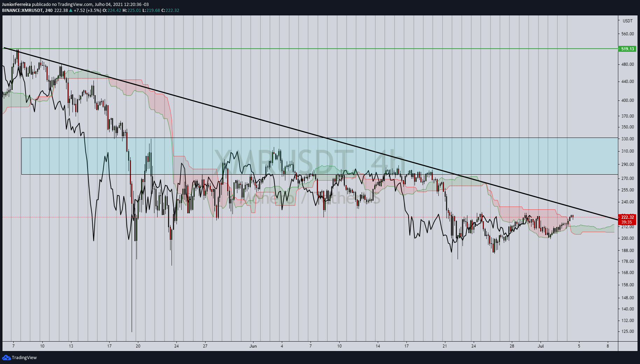Image resolution: width=640 pixels, height=364 pixels.
Task: Click the L:219.68 low value
Action: tap(151, 10)
